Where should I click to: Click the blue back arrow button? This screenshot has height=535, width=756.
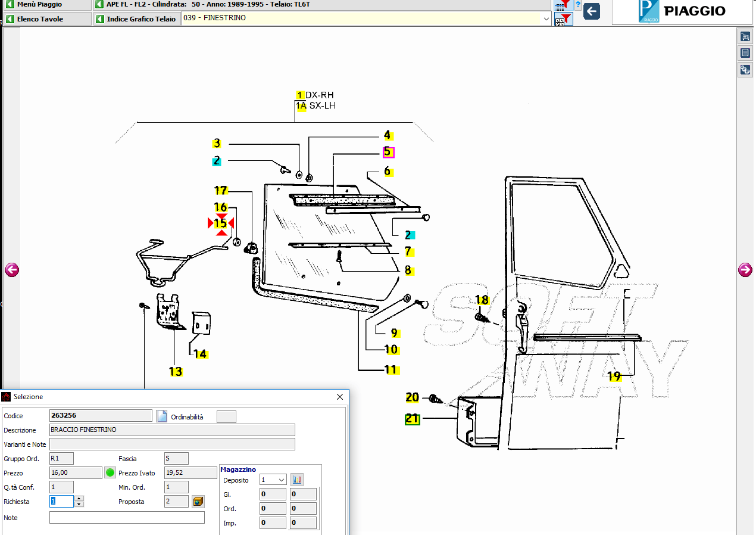pos(591,11)
